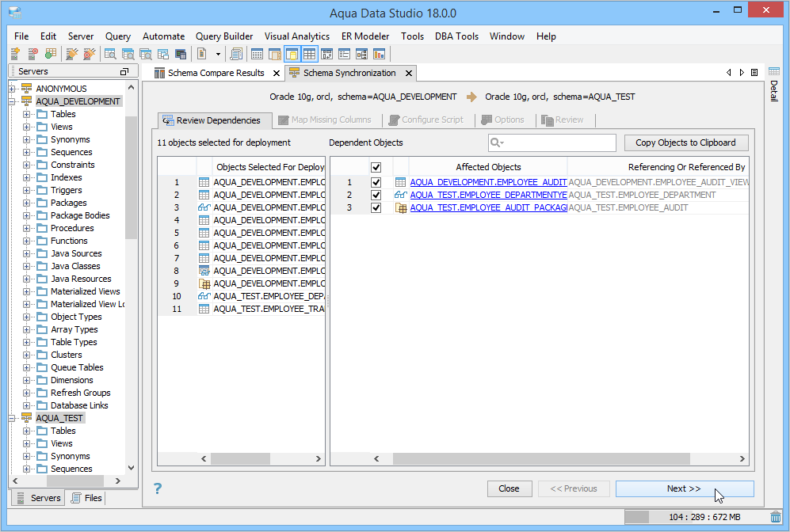The image size is (790, 532).
Task: Click horizontal scrollbar under Objects Selected list
Action: (x=240, y=458)
